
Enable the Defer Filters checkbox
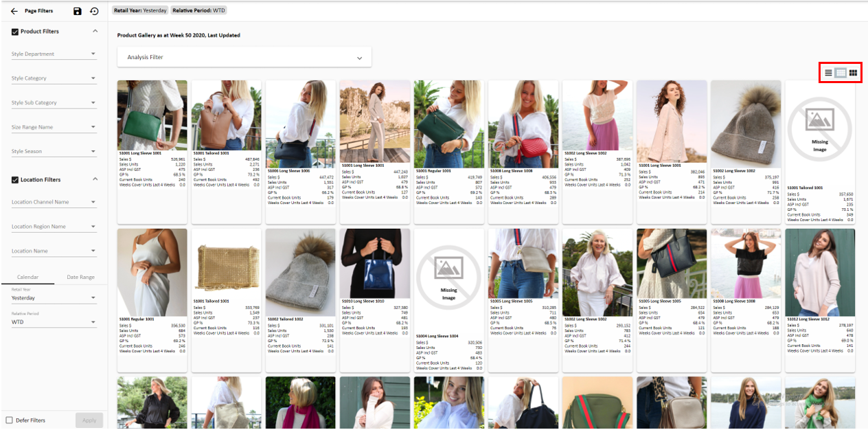click(x=10, y=420)
